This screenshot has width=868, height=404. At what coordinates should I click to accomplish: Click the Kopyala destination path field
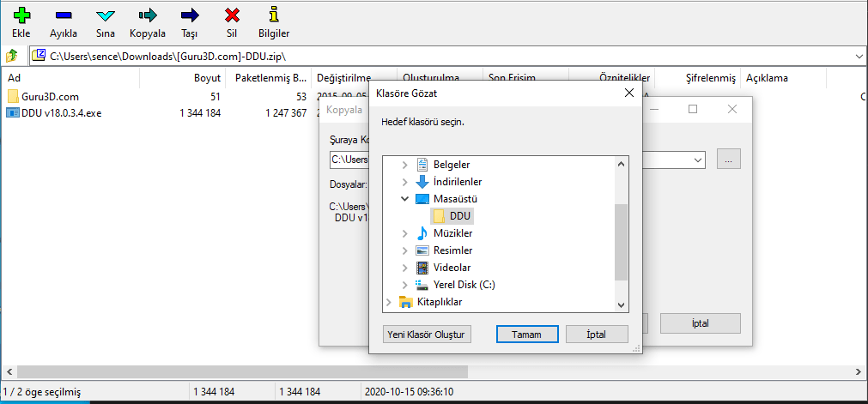[517, 160]
